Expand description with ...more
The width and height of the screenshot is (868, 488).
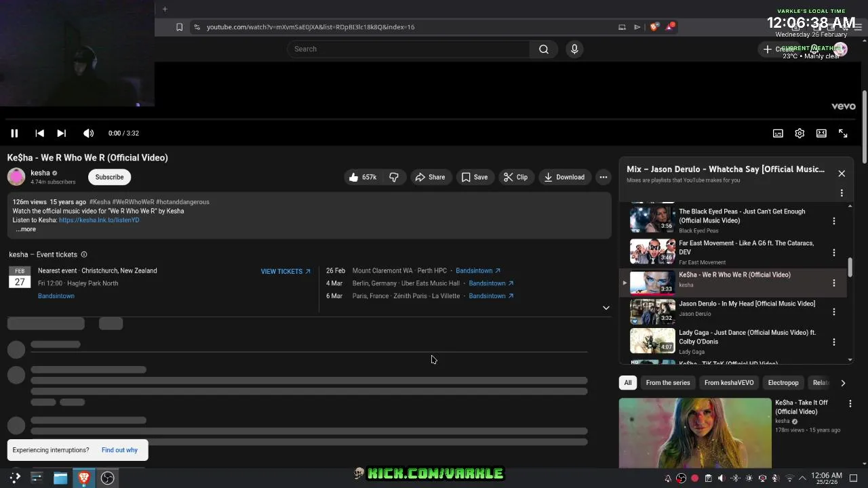coord(26,229)
